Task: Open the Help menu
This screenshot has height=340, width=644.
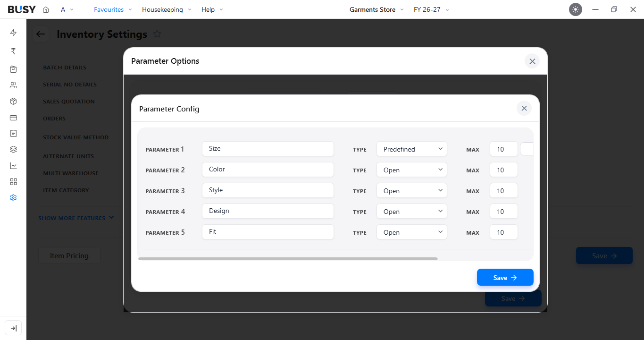Action: click(x=212, y=9)
